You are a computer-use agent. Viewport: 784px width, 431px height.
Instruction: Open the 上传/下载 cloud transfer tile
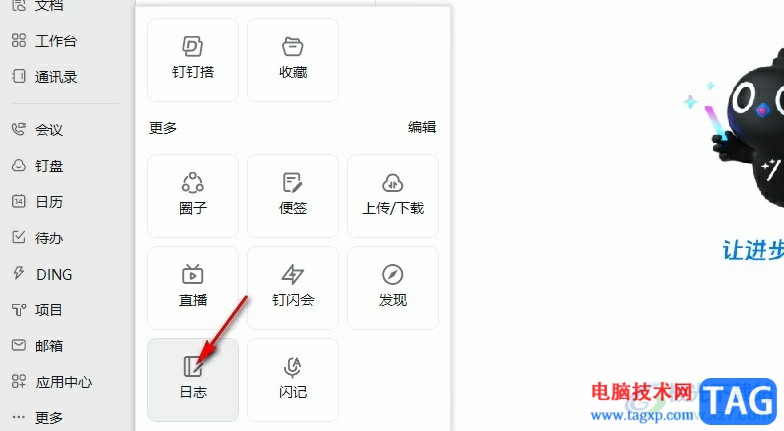tap(393, 196)
